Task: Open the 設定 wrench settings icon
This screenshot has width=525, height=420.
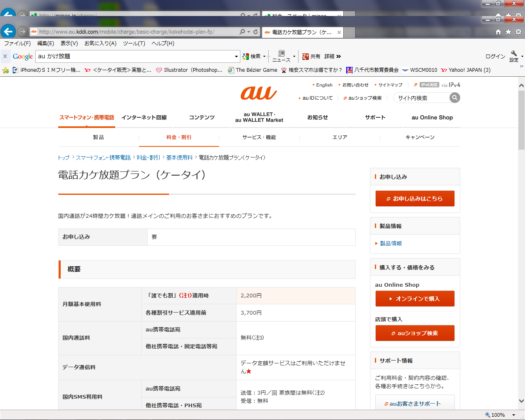Action: click(x=514, y=56)
